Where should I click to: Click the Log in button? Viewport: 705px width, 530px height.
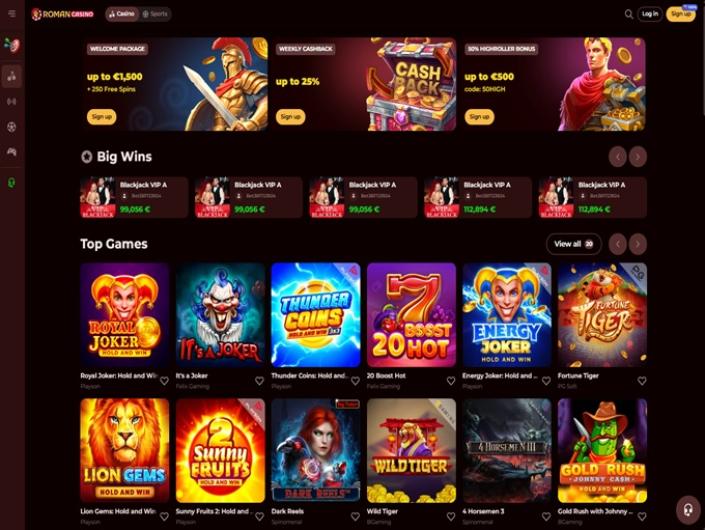650,14
